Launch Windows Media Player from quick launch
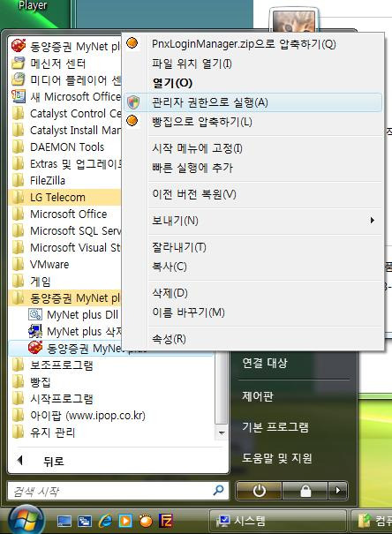 125,521
